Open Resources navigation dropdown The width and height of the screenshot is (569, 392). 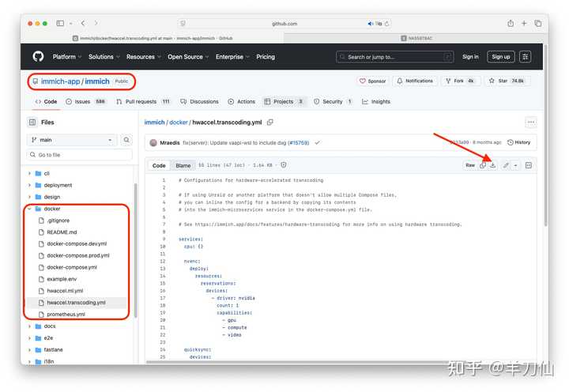tap(143, 57)
